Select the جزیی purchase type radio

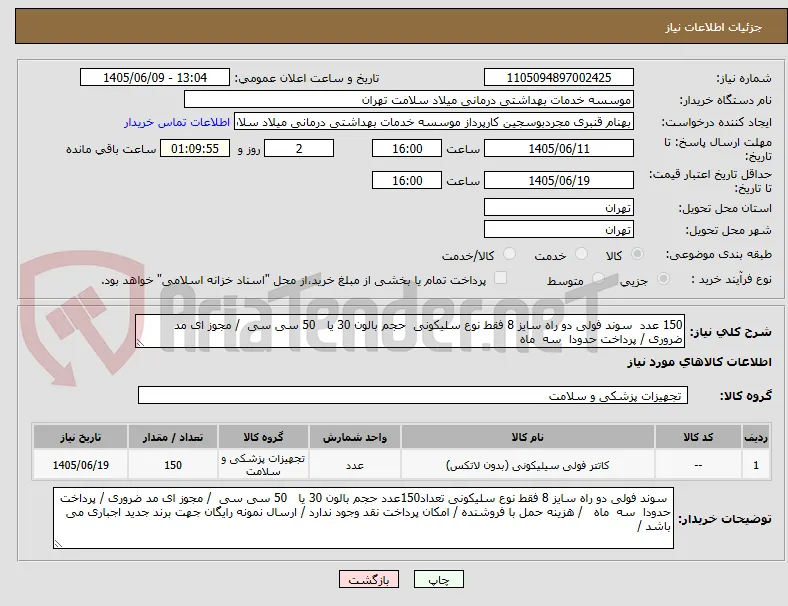pyautogui.click(x=663, y=279)
